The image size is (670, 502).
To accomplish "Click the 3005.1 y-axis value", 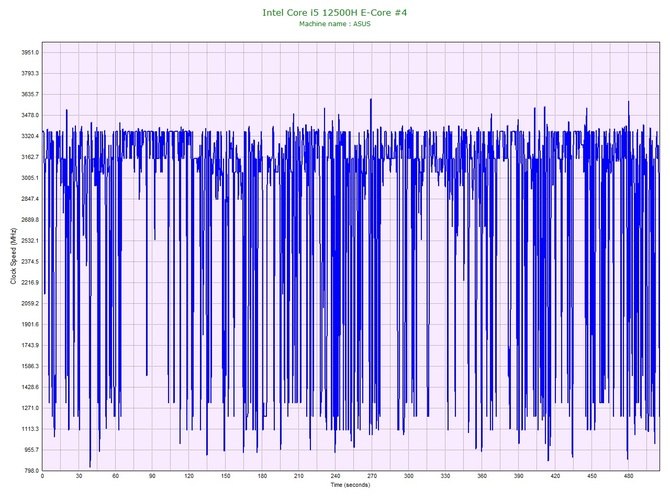I will click(x=30, y=178).
